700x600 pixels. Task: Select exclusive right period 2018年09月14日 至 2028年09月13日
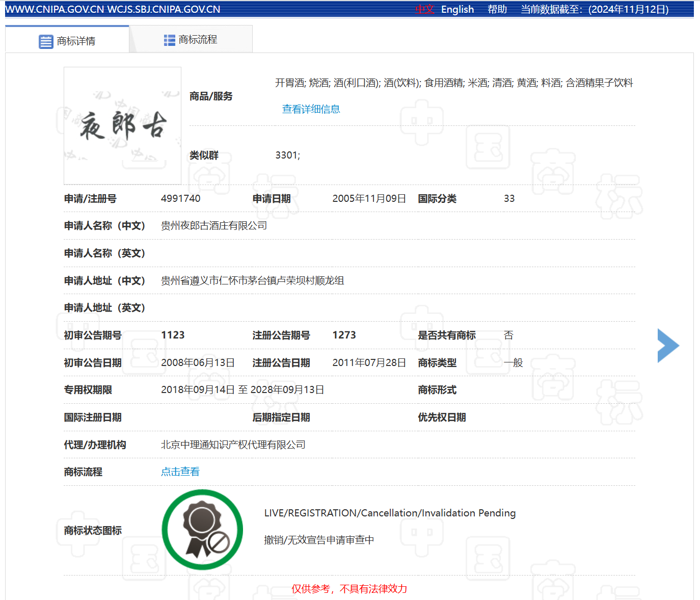coord(243,389)
